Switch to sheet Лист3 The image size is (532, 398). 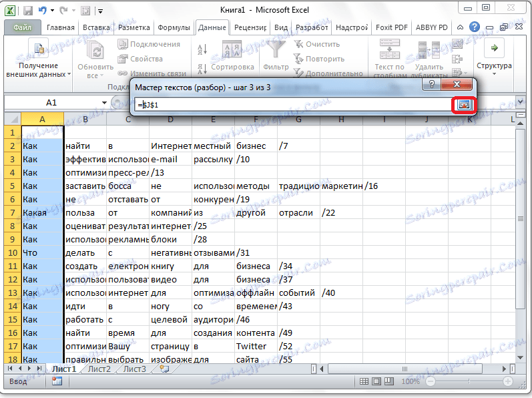134,369
